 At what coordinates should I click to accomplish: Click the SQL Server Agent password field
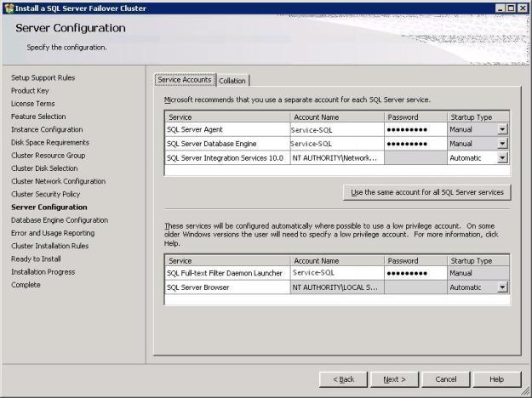click(415, 129)
